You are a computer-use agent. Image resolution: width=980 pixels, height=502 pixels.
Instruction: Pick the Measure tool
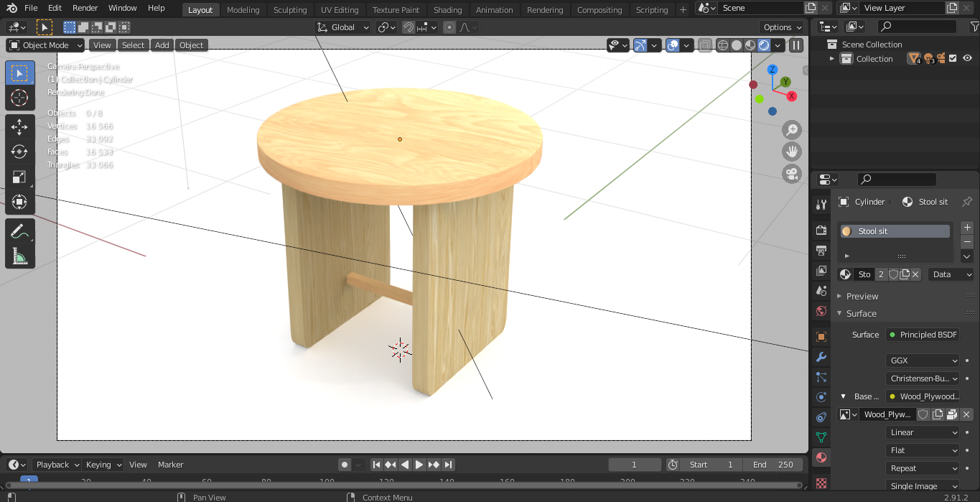[19, 256]
